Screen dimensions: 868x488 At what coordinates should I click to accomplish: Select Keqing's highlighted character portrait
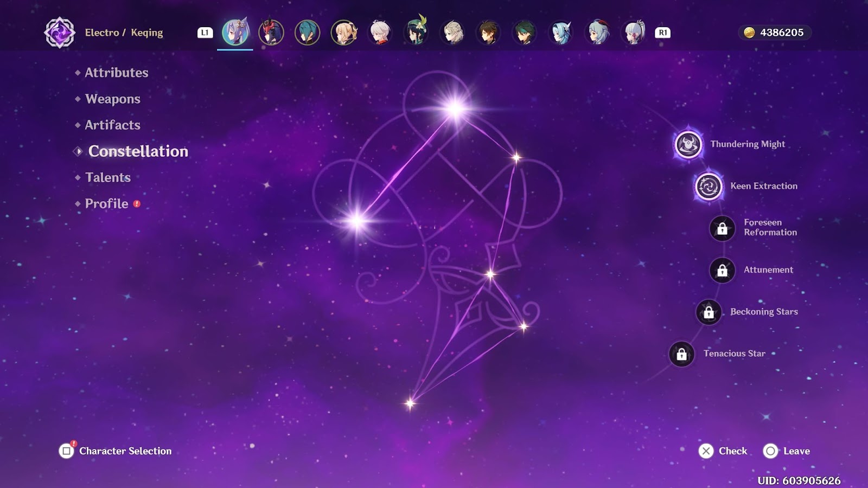pos(235,32)
